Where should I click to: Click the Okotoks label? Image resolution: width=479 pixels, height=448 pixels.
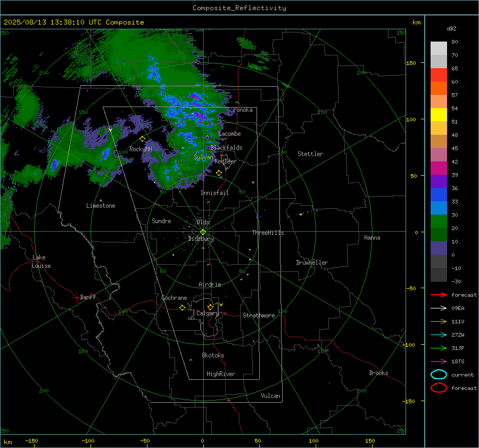point(213,355)
